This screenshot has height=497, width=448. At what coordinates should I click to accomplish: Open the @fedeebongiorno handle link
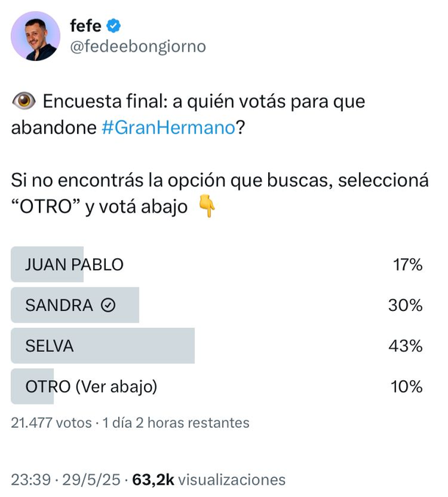(137, 47)
